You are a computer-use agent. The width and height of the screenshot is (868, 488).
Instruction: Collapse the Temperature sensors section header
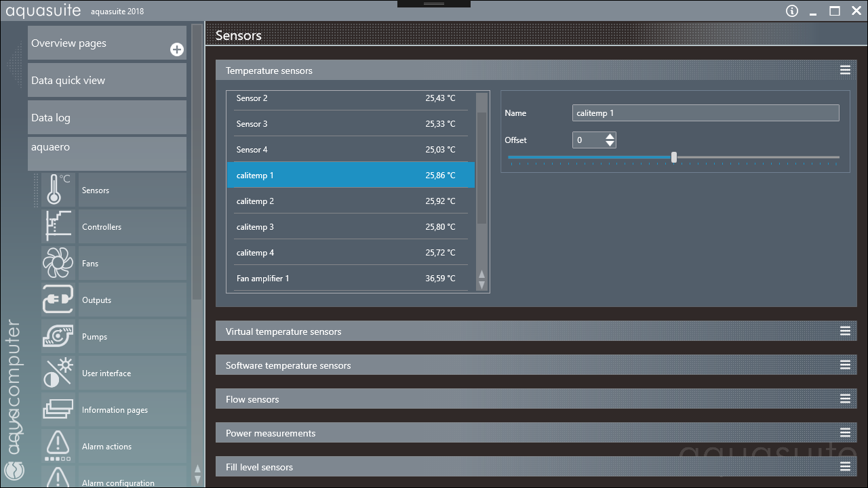[x=536, y=70]
